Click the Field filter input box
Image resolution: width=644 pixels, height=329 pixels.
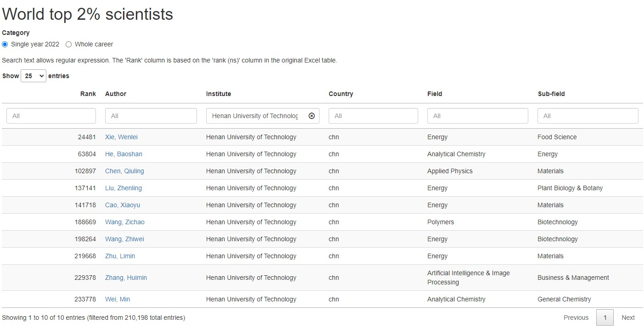coord(477,116)
